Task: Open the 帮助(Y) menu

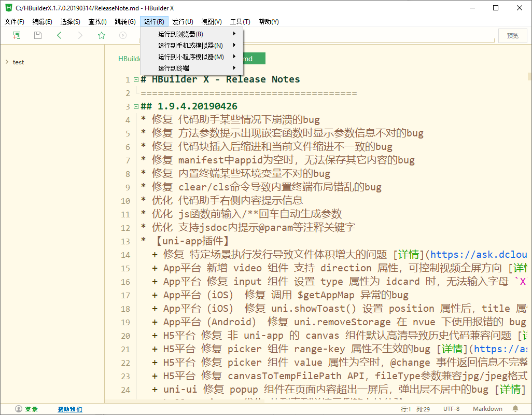Action: click(269, 22)
